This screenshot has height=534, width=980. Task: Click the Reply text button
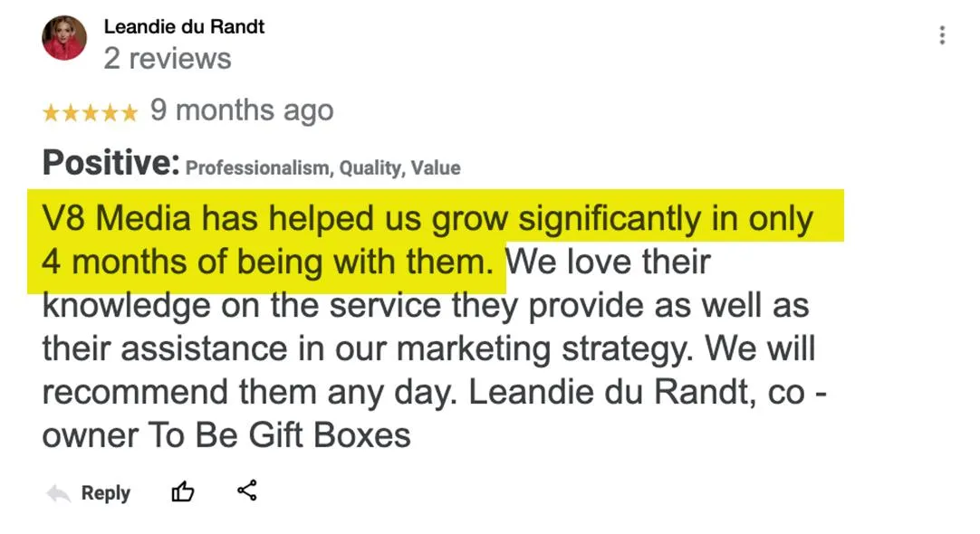(x=106, y=492)
